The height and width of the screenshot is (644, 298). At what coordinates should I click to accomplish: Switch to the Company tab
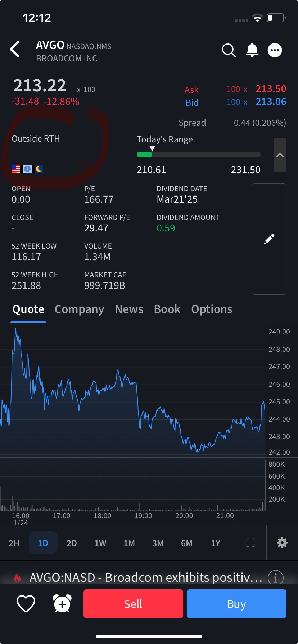(x=79, y=309)
